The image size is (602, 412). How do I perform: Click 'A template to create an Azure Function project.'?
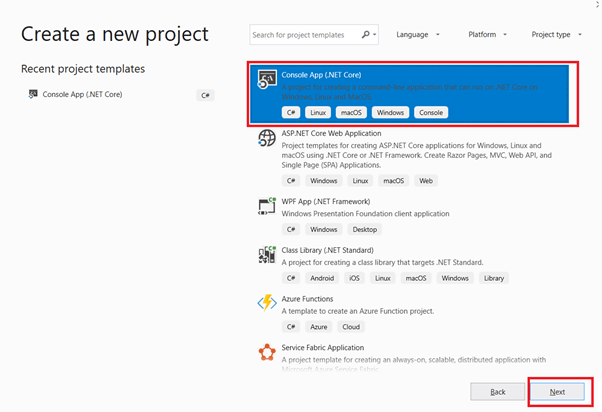(358, 311)
